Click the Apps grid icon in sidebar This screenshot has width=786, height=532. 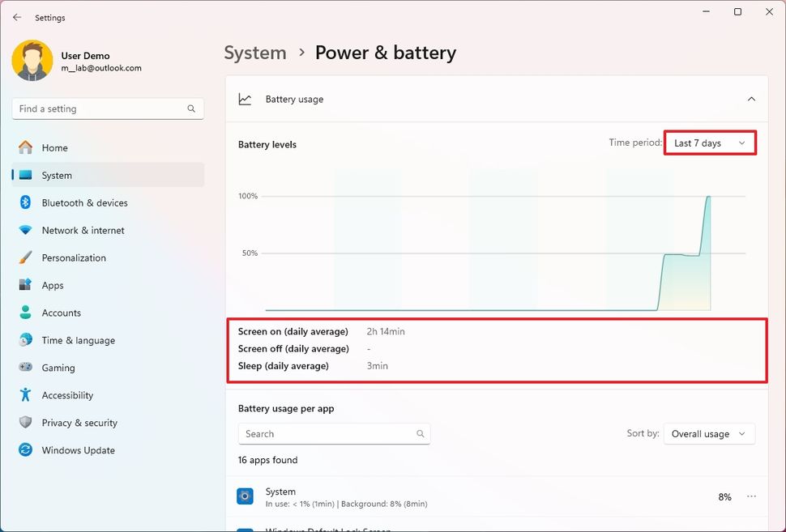click(x=24, y=285)
